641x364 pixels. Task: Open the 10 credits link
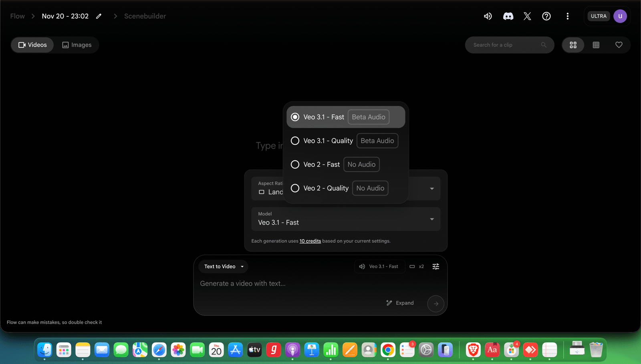(x=310, y=241)
